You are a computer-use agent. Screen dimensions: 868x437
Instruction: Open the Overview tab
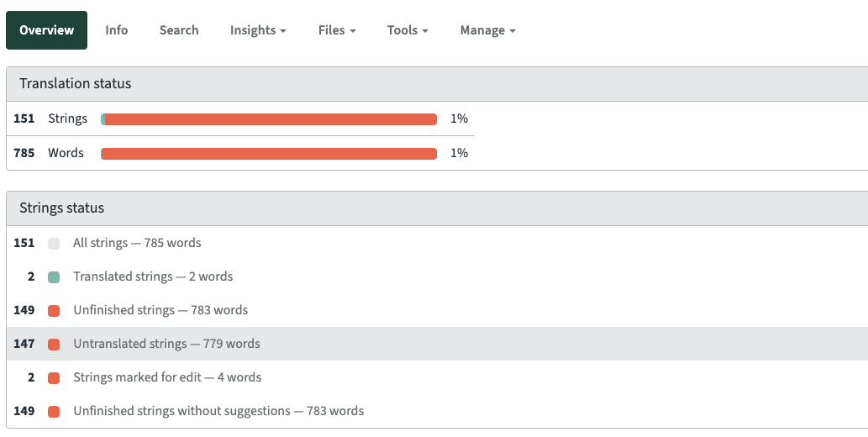tap(47, 30)
